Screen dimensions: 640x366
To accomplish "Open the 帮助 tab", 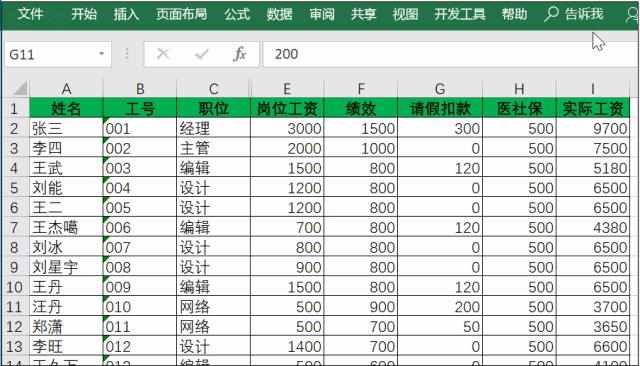I will click(514, 14).
